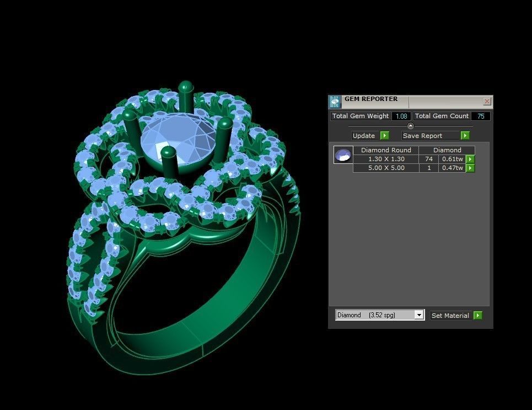
Task: Click the 0.47tw weight cell
Action: 452,168
